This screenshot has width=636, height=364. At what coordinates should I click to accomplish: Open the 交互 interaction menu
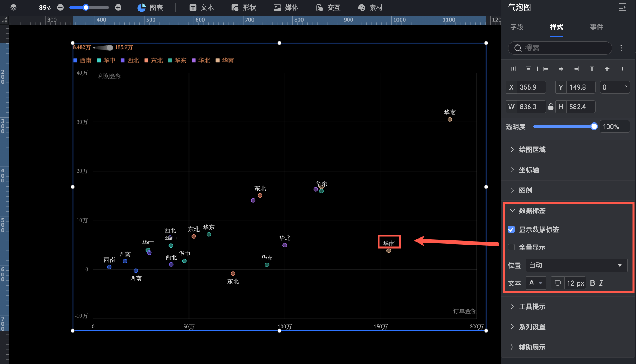[328, 8]
